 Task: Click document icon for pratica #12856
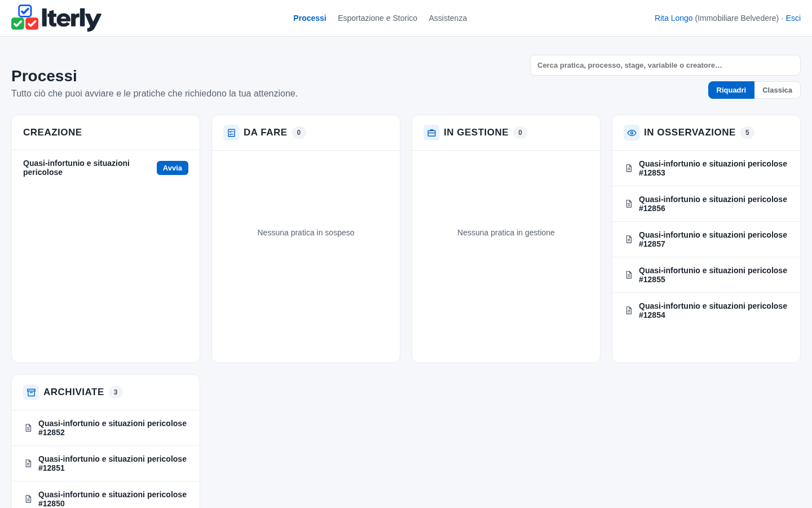pyautogui.click(x=629, y=204)
